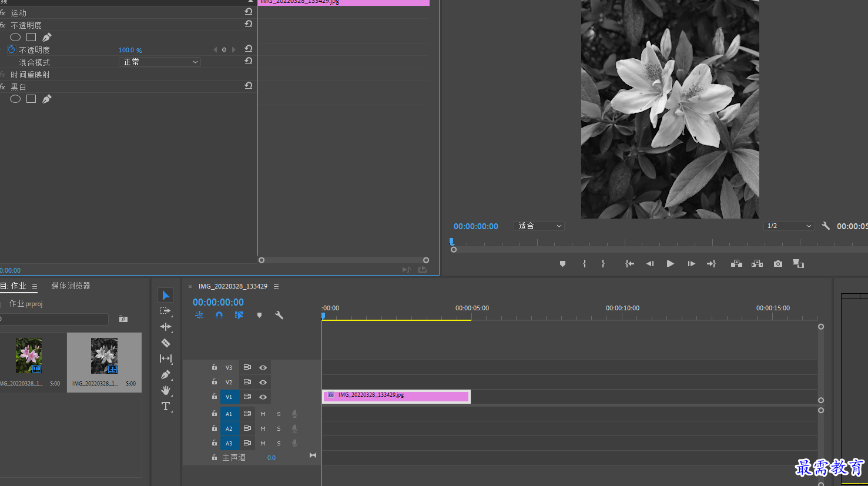Add marker in program monitor
This screenshot has height=486, width=868.
tap(562, 264)
